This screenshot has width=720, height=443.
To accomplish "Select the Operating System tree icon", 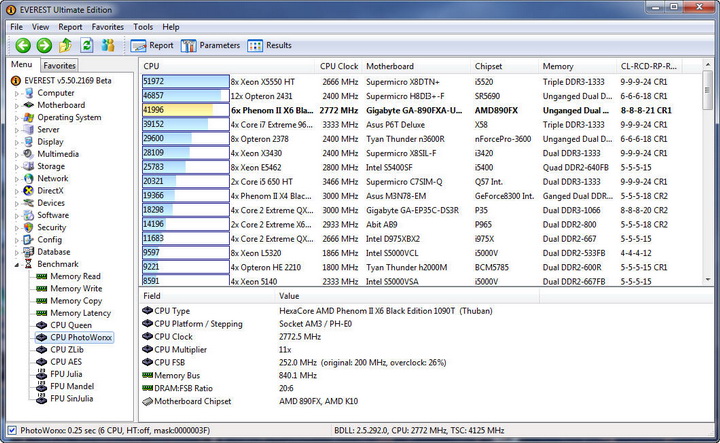I will coord(29,117).
